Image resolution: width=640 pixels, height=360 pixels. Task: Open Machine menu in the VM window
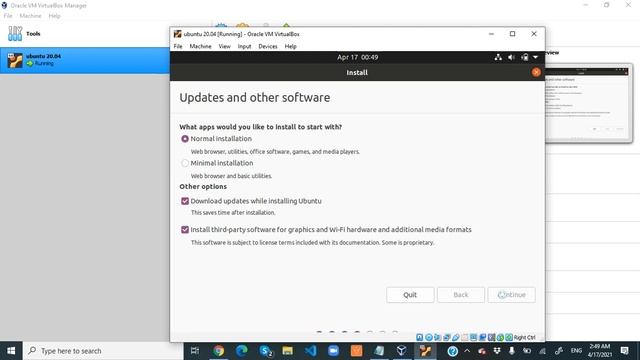click(x=200, y=47)
